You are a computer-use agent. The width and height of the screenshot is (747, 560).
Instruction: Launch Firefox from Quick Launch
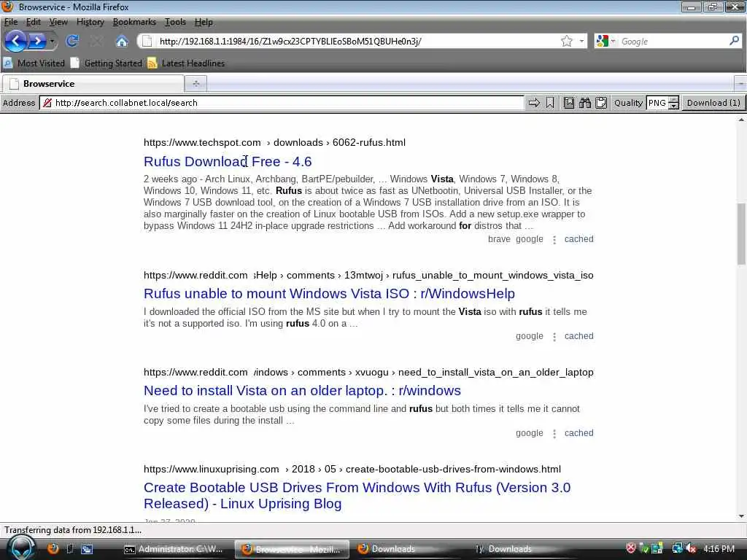click(53, 548)
